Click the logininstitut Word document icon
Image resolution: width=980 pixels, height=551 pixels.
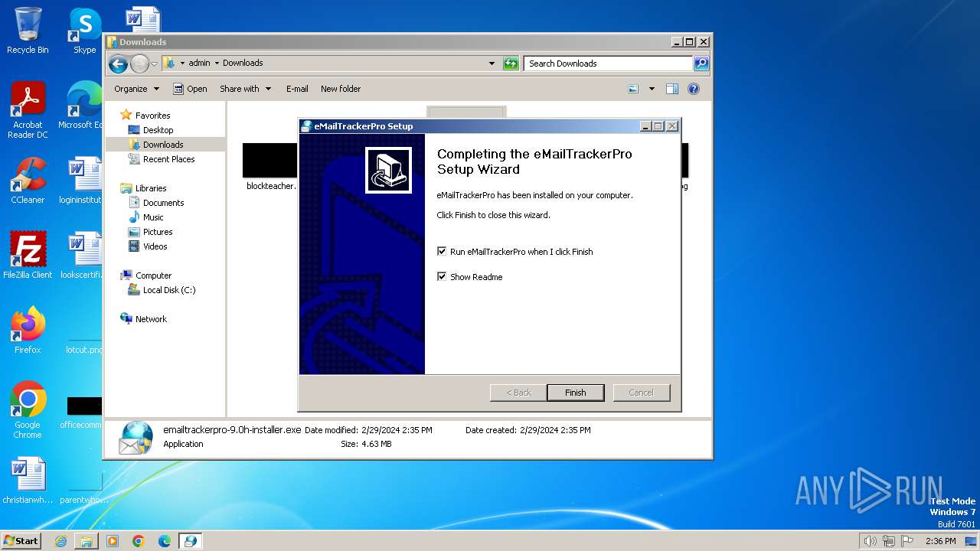click(x=82, y=181)
